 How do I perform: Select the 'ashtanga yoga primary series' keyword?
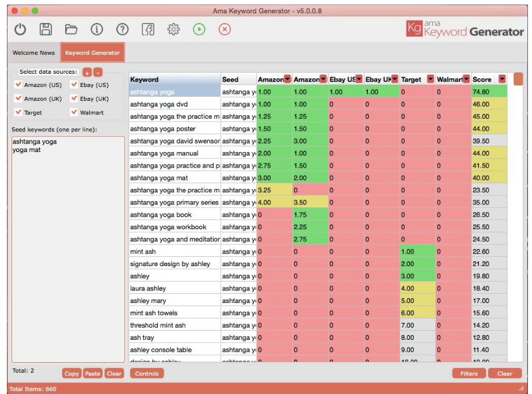pyautogui.click(x=174, y=202)
